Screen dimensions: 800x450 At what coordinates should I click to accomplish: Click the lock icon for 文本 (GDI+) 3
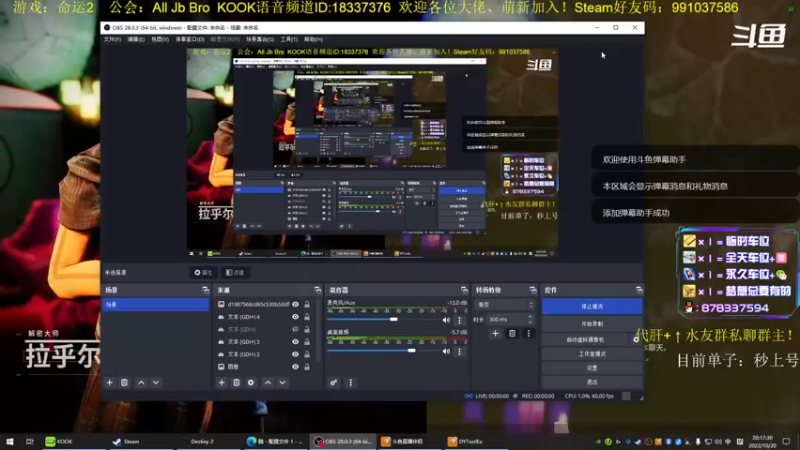pos(307,342)
